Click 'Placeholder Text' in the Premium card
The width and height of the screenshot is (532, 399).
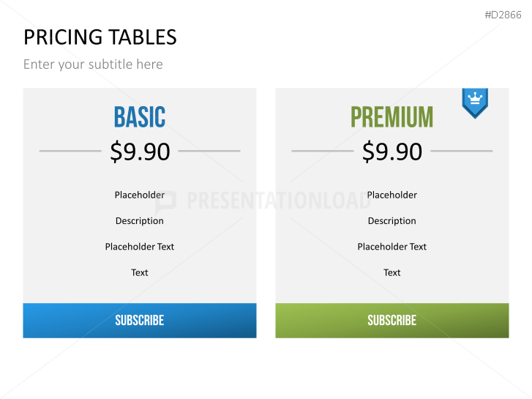tap(392, 247)
